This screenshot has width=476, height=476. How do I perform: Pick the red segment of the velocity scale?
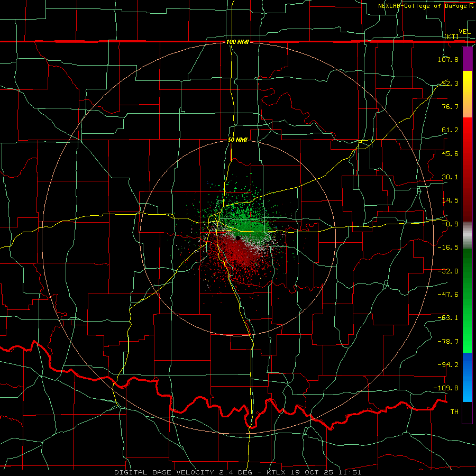tap(467, 169)
